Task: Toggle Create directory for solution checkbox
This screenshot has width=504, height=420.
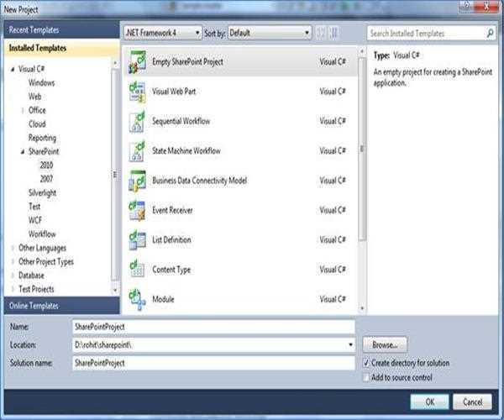Action: pyautogui.click(x=365, y=363)
